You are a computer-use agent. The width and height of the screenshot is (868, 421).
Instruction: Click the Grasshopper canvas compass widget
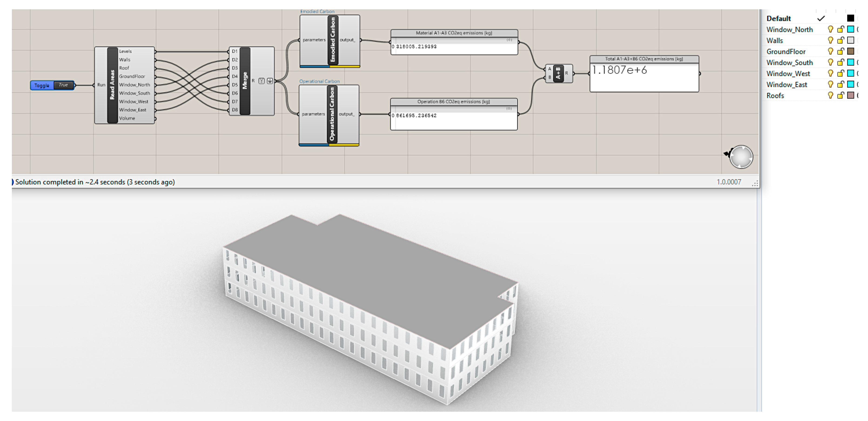point(741,157)
